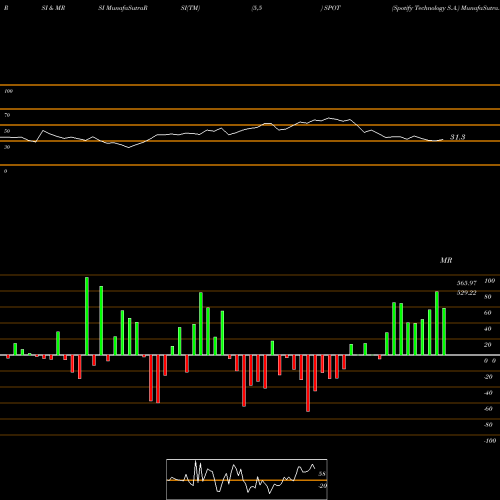
Task: Click the value 58 in mini chart
Action: (322, 474)
